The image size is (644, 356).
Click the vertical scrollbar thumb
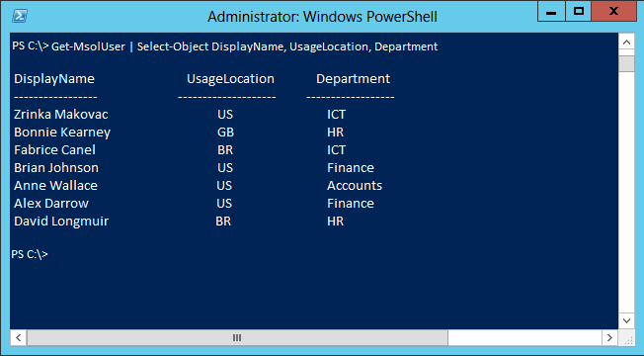[x=627, y=63]
